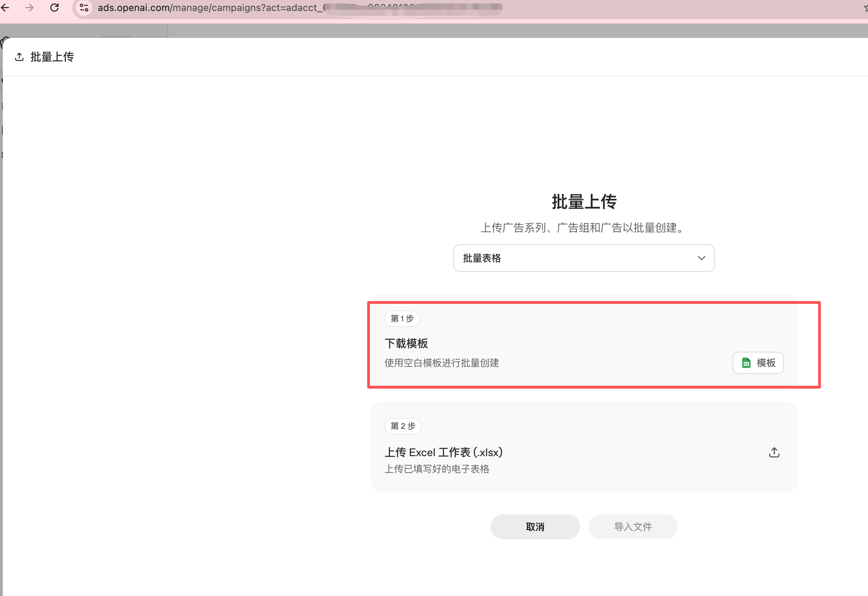Click 使用空白模板进行批量创建 description

[442, 363]
